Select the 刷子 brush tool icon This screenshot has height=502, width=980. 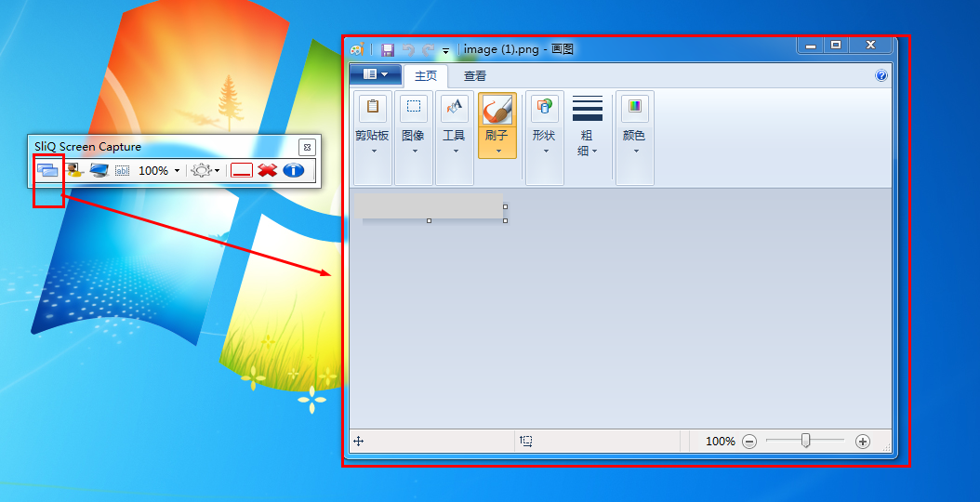click(x=497, y=110)
